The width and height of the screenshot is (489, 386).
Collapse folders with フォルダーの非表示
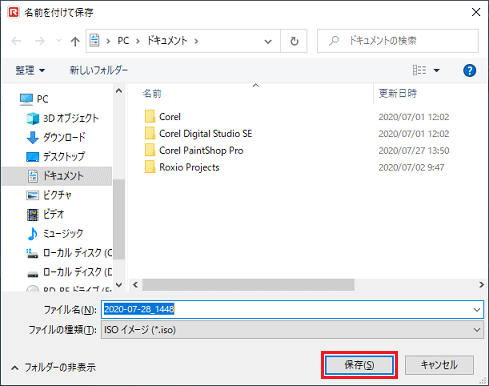[x=53, y=367]
